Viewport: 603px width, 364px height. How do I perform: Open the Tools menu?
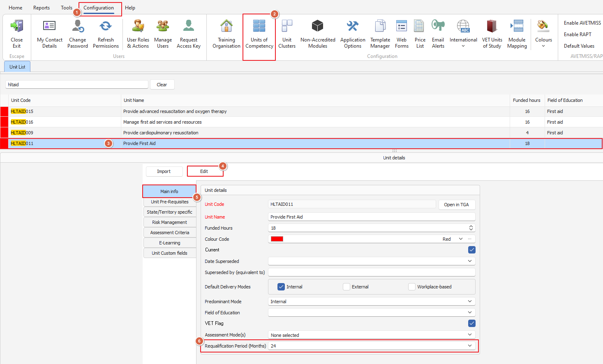click(x=67, y=8)
